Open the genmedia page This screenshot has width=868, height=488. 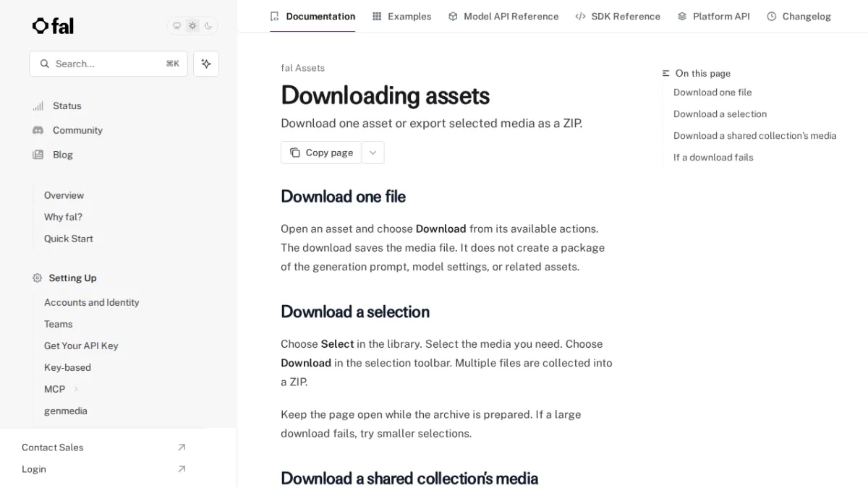(x=65, y=411)
